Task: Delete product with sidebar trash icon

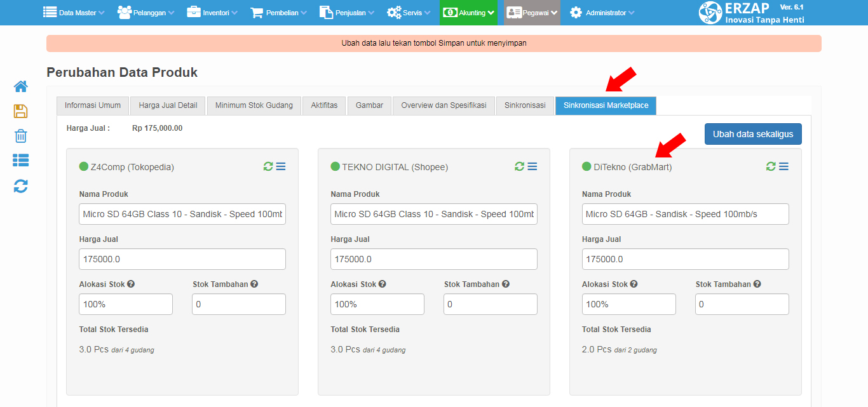Action: (x=20, y=136)
